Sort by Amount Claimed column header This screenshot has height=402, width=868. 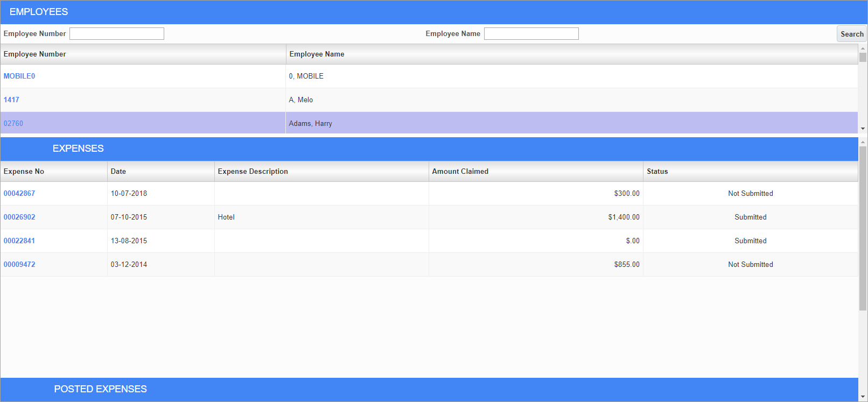(536, 172)
